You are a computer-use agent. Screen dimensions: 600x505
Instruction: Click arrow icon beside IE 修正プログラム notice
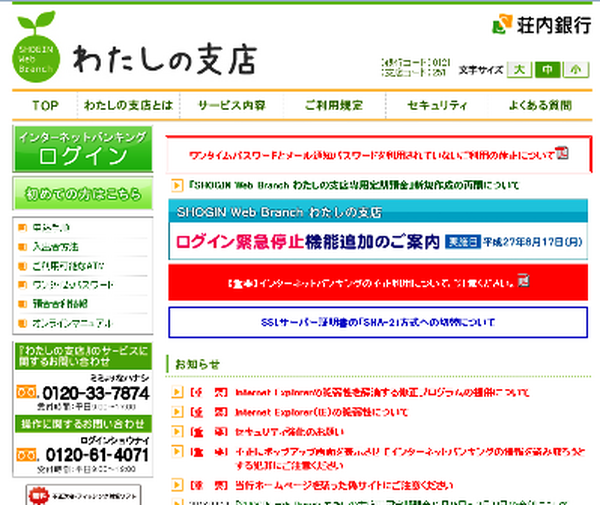click(177, 392)
